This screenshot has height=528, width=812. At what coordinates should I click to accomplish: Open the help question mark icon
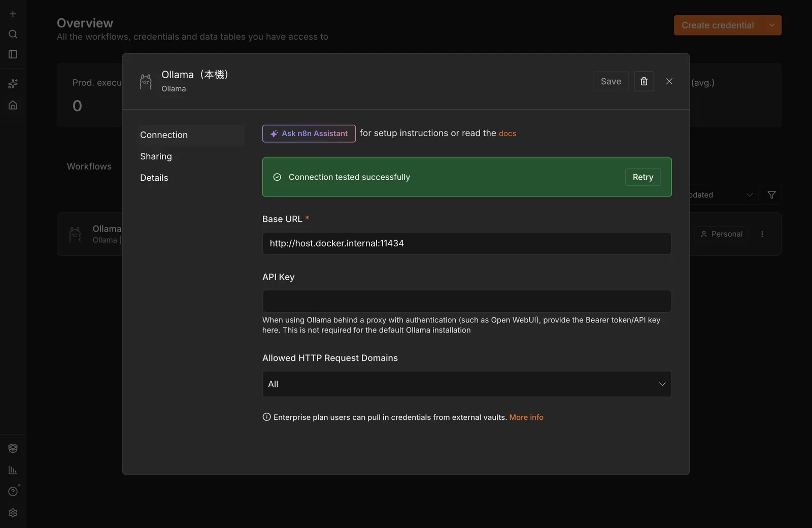pyautogui.click(x=13, y=491)
